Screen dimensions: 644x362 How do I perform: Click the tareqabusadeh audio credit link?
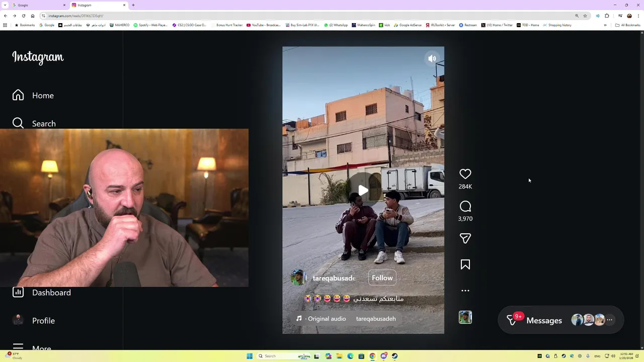tap(376, 319)
